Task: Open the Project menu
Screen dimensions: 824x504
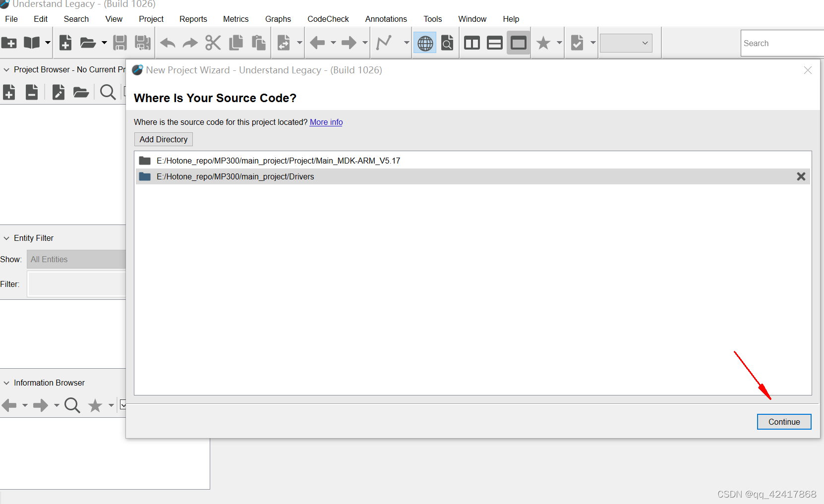Action: click(151, 19)
